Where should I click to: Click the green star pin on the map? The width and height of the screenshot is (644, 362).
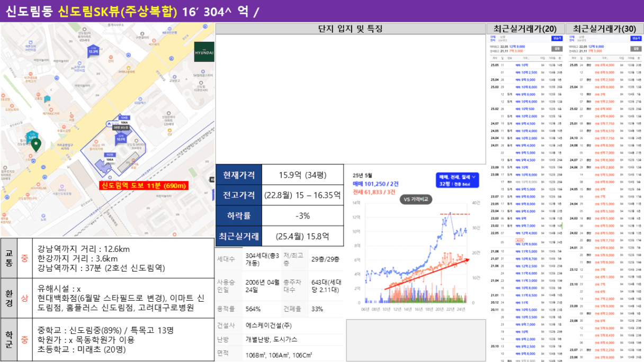click(x=35, y=144)
